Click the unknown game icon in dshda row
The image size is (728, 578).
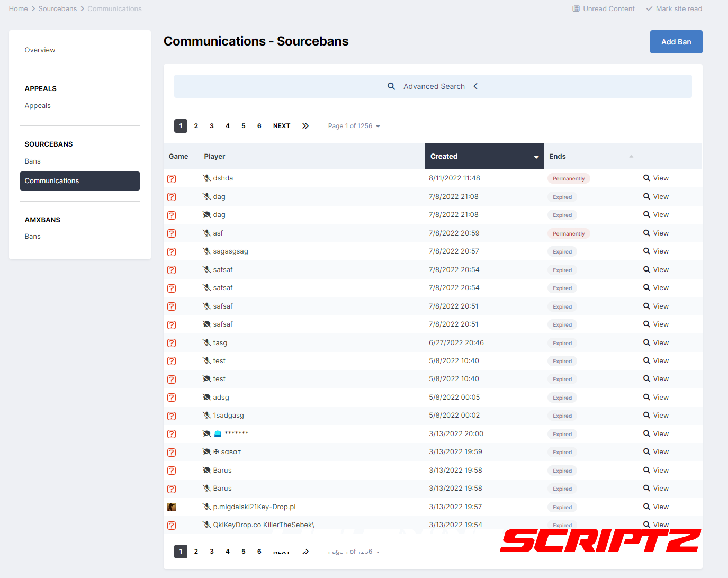coord(172,179)
